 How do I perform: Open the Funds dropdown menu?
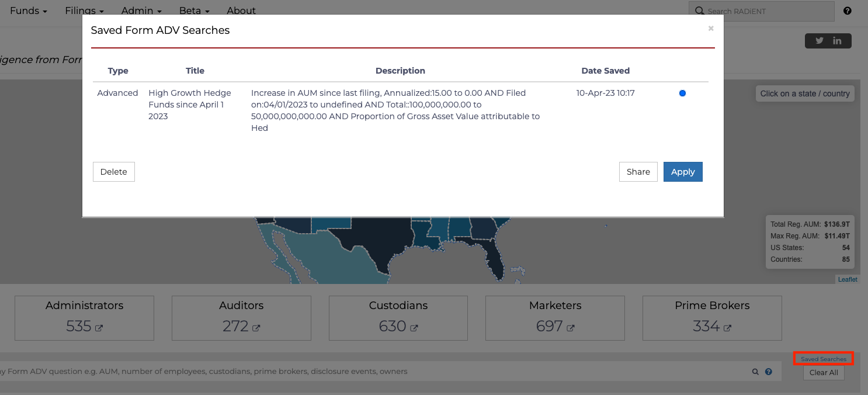click(28, 11)
